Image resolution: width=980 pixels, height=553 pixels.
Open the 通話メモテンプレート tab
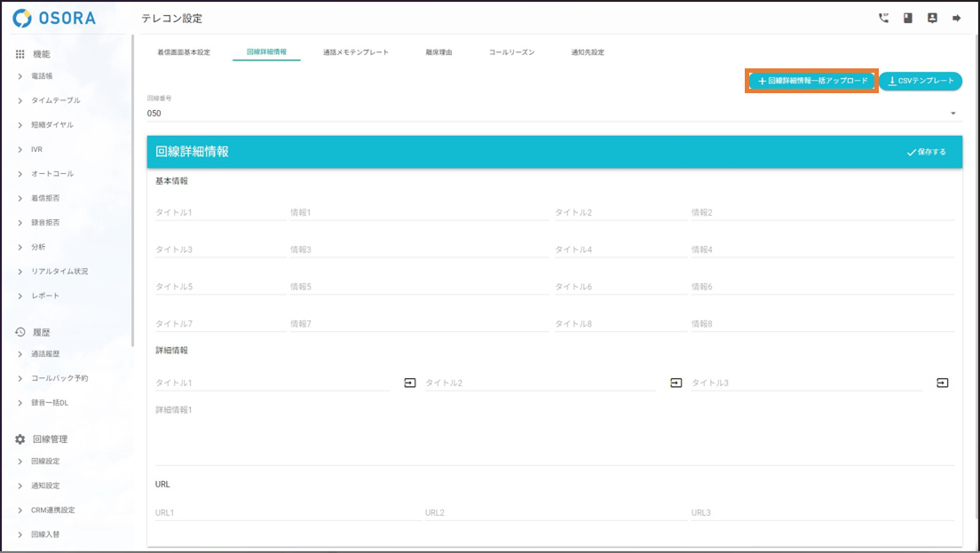click(356, 52)
